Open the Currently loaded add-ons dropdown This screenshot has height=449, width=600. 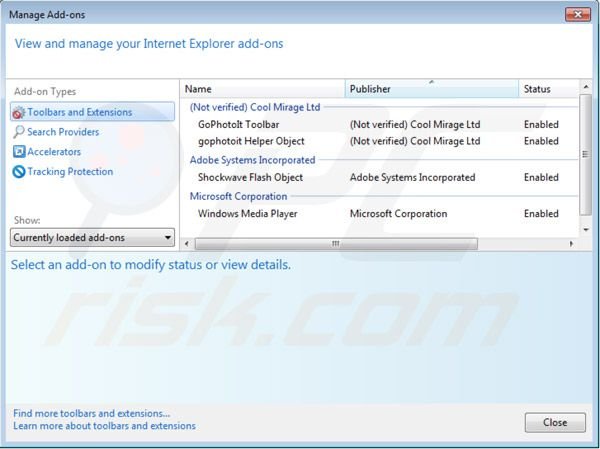(x=92, y=238)
